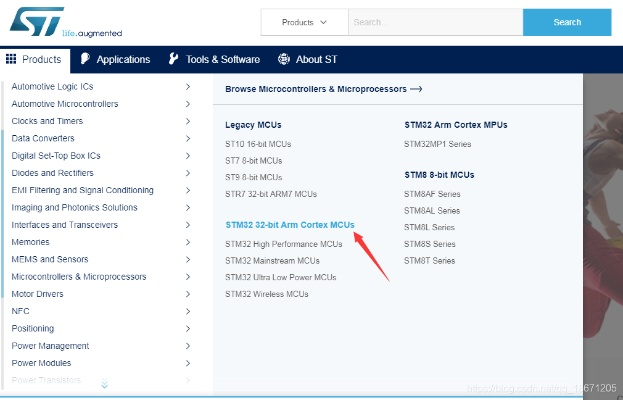
Task: Open STM32MP1 Series link
Action: click(437, 144)
